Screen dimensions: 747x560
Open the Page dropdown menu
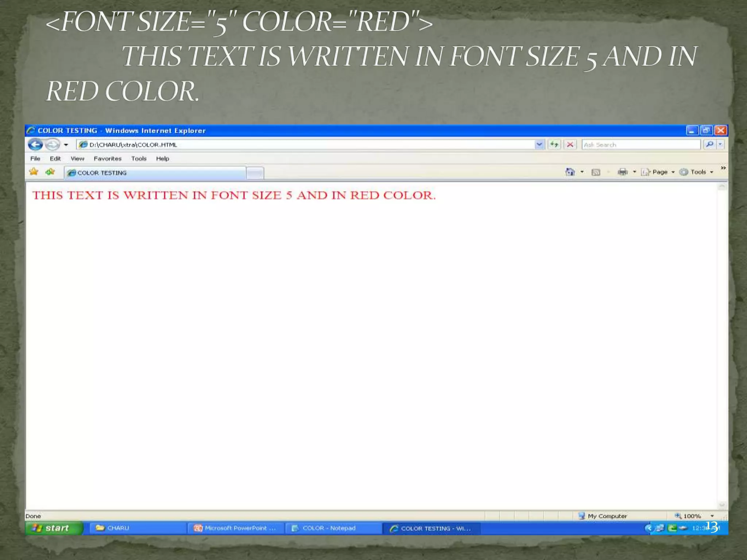pyautogui.click(x=659, y=172)
